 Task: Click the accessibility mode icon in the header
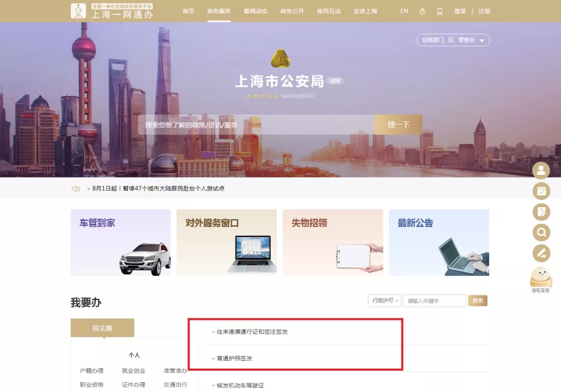tap(422, 11)
